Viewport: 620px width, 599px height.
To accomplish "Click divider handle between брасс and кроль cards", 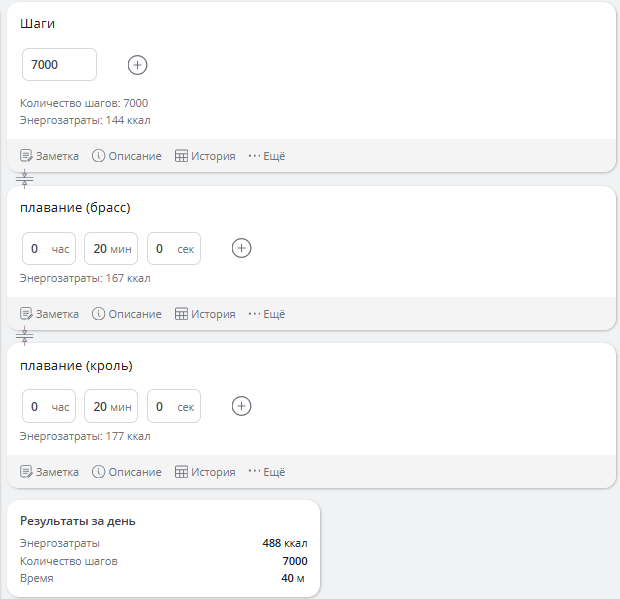I will coord(25,336).
